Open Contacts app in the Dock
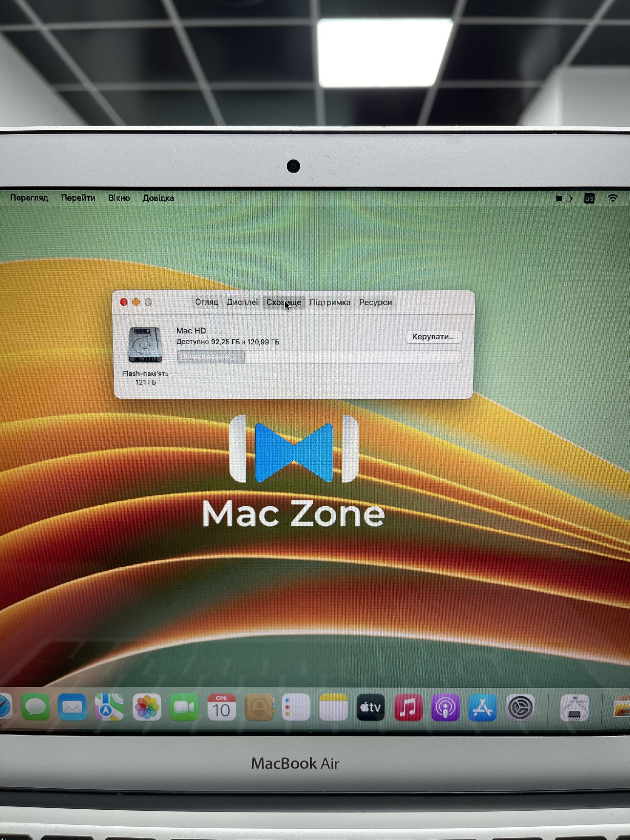Viewport: 630px width, 840px height. point(259,707)
